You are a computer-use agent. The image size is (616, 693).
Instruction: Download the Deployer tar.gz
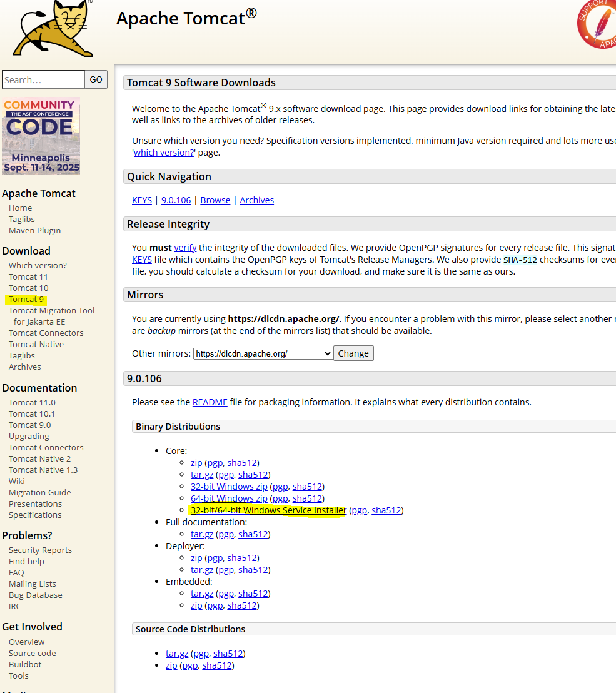202,570
